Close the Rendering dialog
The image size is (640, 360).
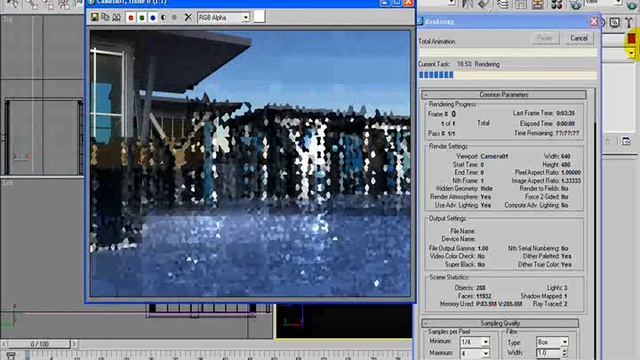593,21
